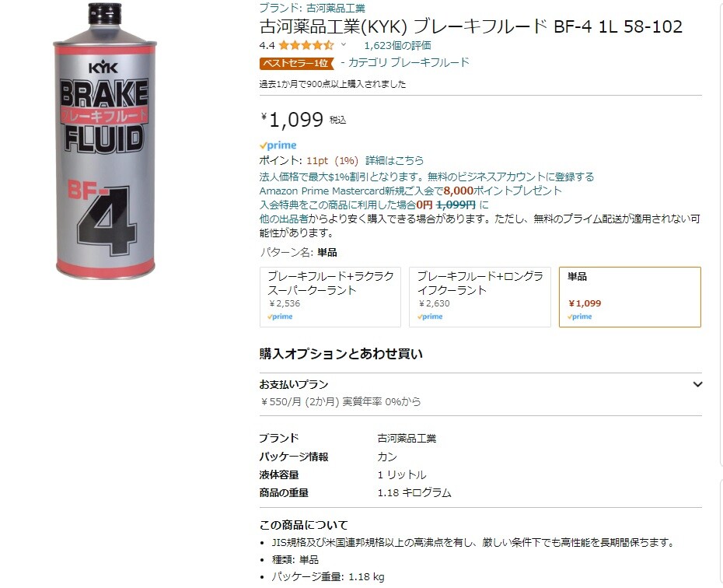Open rating breakdown chevron next to stars
The width and height of the screenshot is (723, 588).
343,45
